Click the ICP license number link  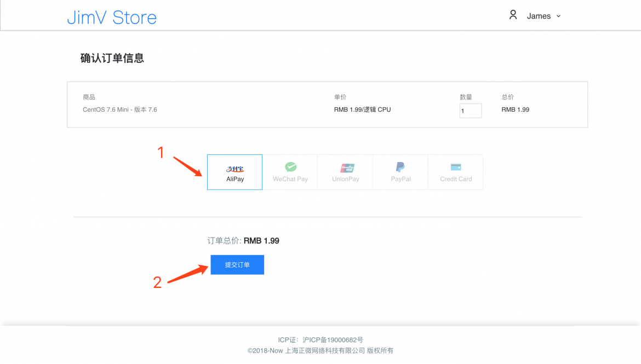pyautogui.click(x=333, y=340)
